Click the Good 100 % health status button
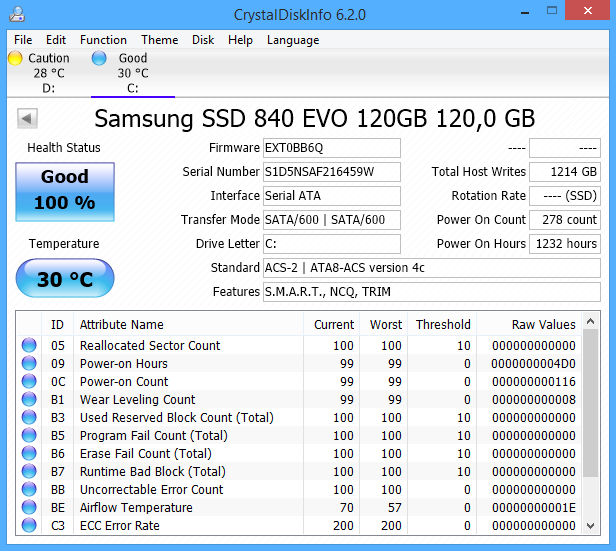The image size is (616, 551). click(x=65, y=192)
